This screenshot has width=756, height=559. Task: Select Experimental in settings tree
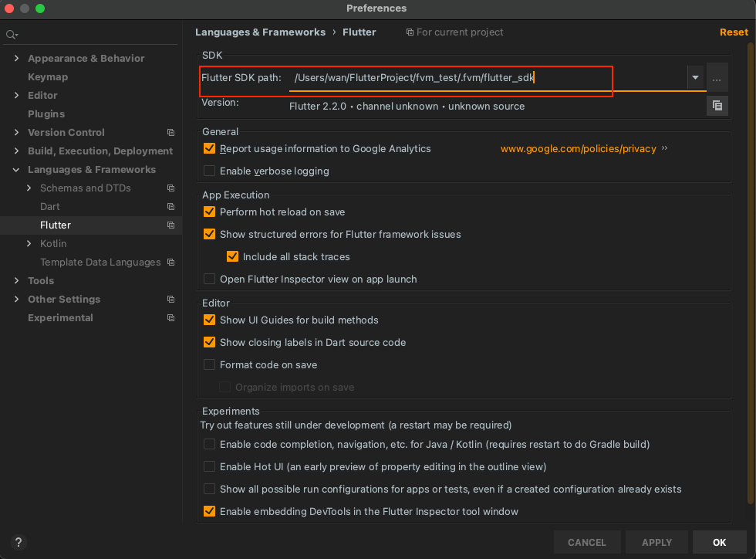(60, 317)
